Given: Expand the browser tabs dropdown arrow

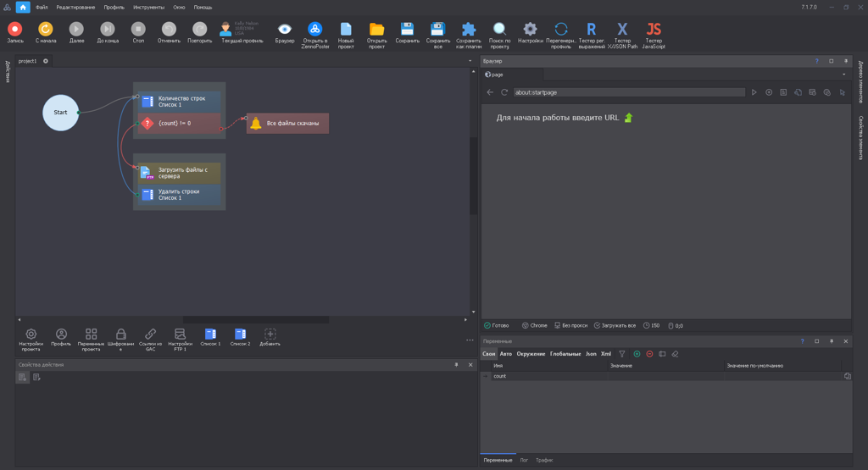Looking at the screenshot, I should [843, 75].
